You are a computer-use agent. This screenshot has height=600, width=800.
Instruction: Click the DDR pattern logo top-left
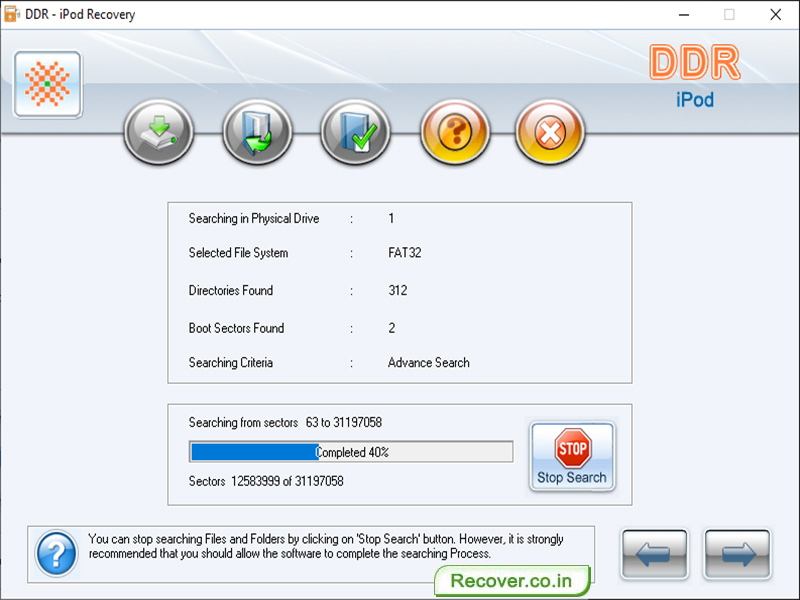[x=46, y=85]
